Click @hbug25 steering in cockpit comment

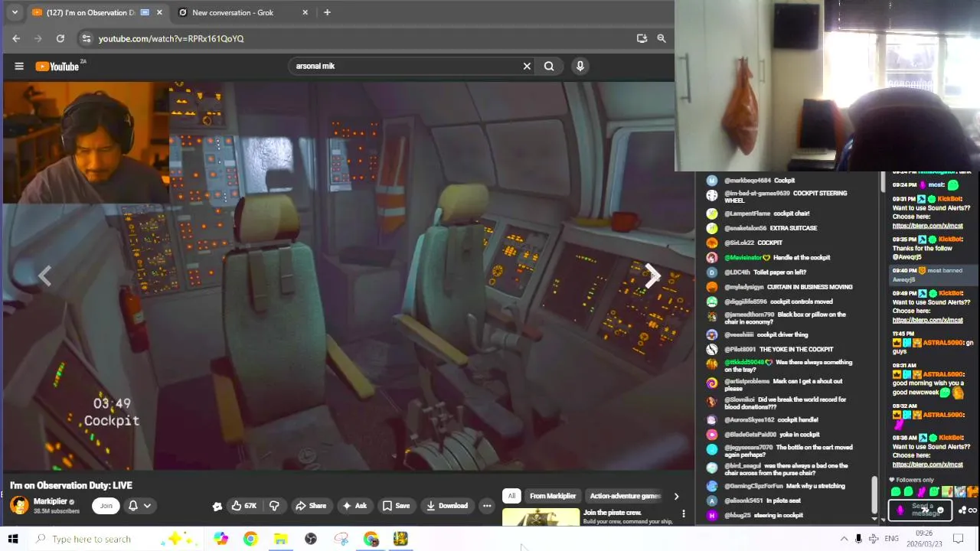click(755, 516)
